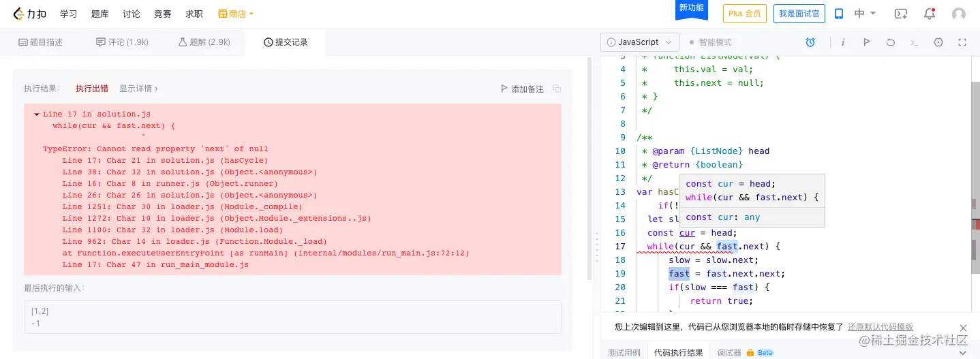Click 'this.next = null;' on line 5
Image resolution: width=980 pixels, height=359 pixels.
point(719,82)
